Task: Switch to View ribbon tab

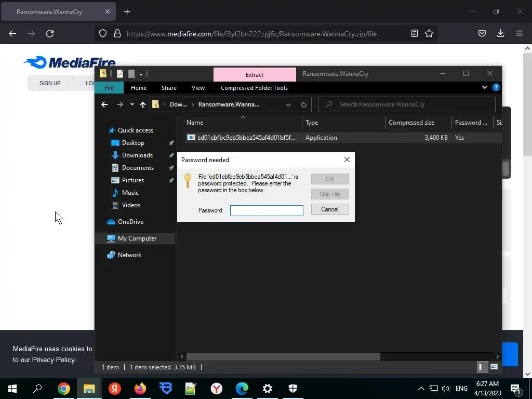Action: click(x=198, y=88)
